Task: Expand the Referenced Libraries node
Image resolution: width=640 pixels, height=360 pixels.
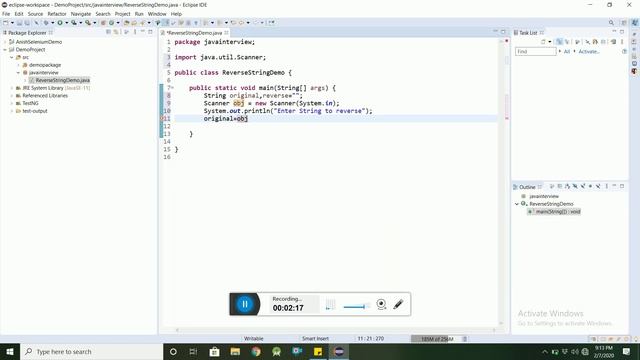Action: [x=12, y=96]
